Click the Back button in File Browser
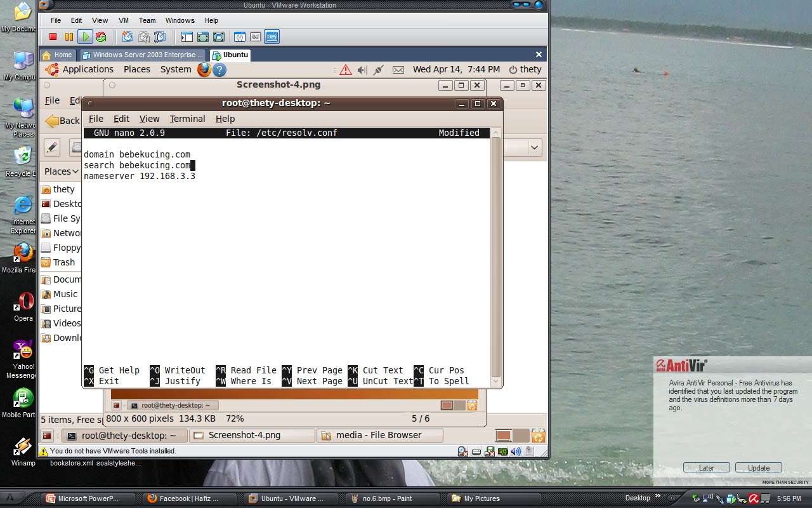The image size is (812, 508). pos(62,121)
